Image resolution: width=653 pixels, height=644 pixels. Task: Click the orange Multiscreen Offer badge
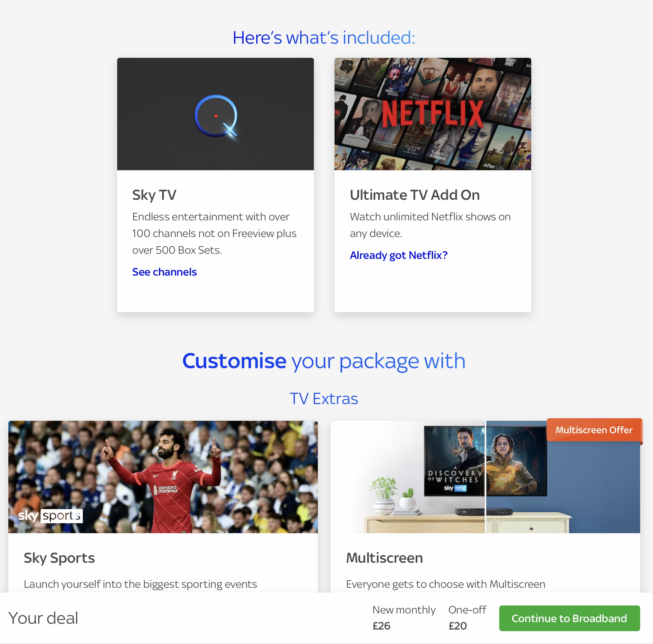pyautogui.click(x=594, y=430)
